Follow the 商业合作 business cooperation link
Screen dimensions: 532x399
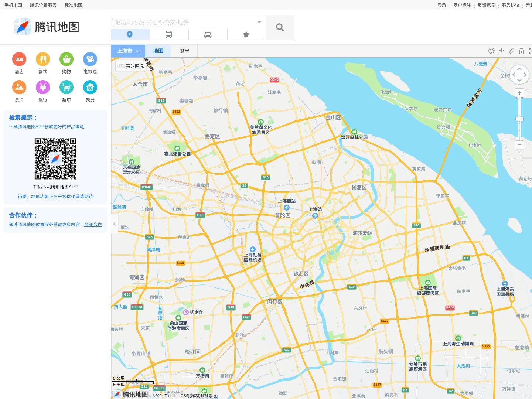coord(93,225)
